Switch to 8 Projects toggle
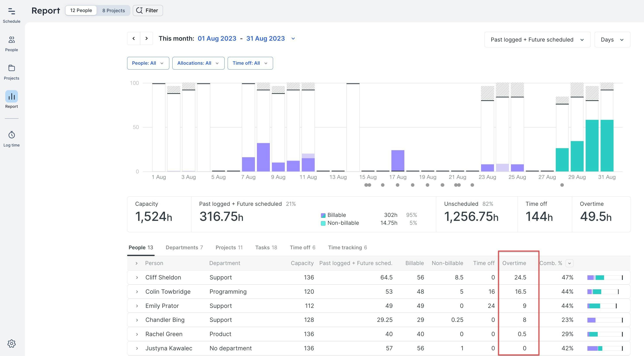This screenshot has width=644, height=356. click(114, 10)
